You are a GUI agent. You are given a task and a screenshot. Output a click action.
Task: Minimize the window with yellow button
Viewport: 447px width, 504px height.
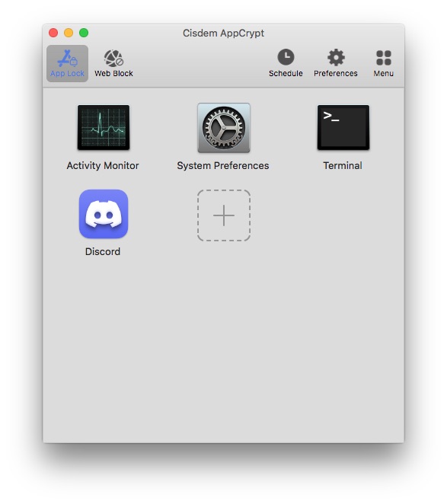69,33
